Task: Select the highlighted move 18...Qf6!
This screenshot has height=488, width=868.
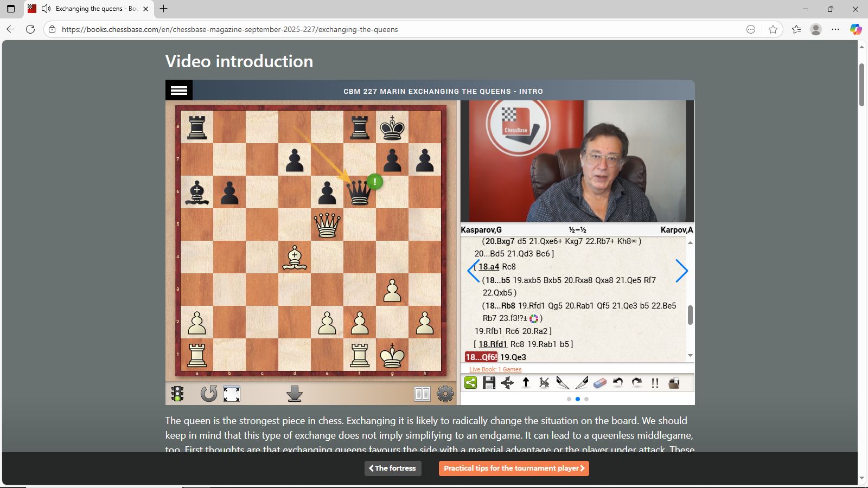Action: (x=481, y=357)
